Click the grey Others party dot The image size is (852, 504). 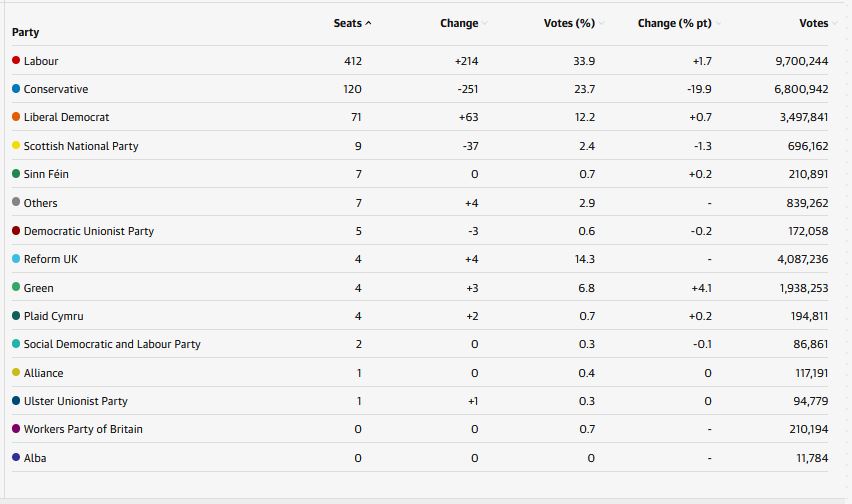[x=16, y=202]
